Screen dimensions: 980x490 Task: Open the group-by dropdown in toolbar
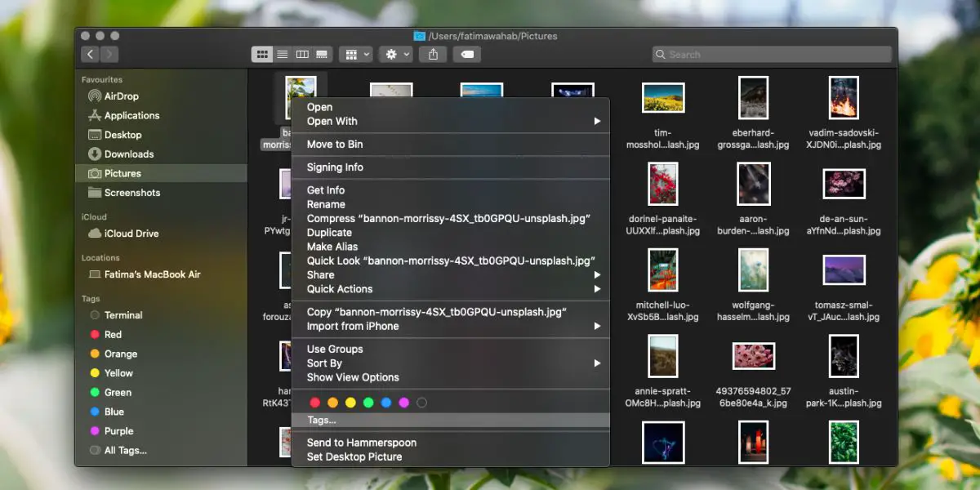pos(356,55)
